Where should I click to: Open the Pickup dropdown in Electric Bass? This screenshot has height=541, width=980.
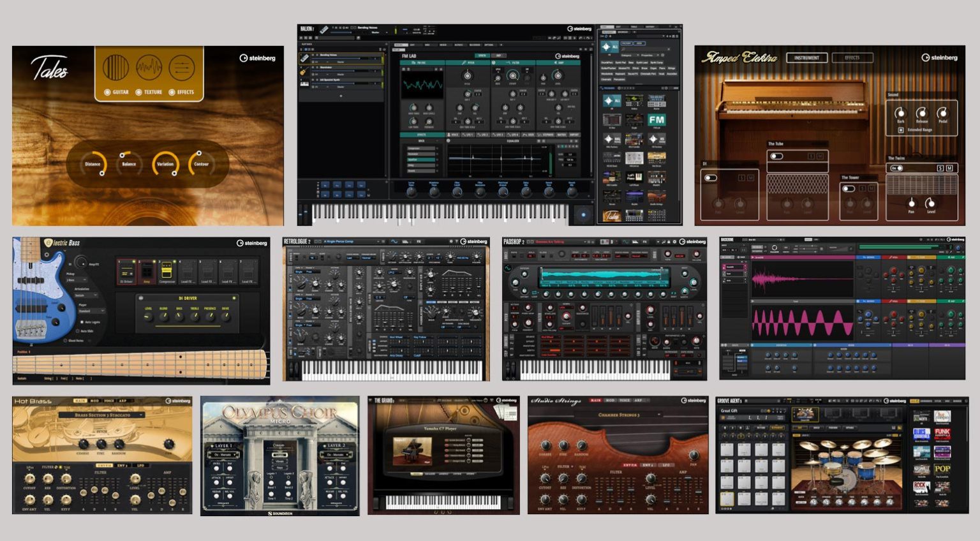pyautogui.click(x=77, y=279)
